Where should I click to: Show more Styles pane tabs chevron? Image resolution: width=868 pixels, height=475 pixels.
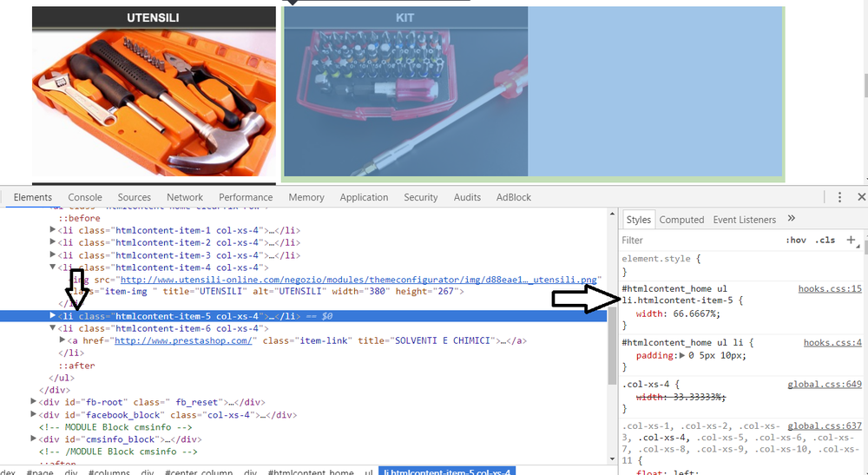pos(792,219)
